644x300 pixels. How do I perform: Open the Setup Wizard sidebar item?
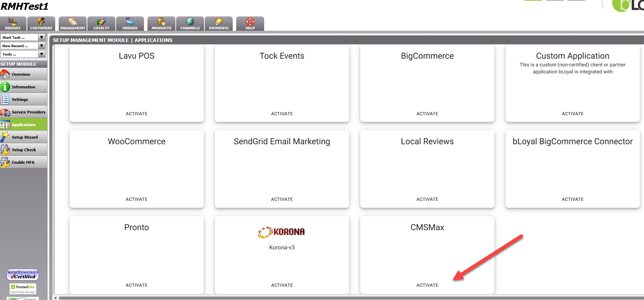click(x=24, y=137)
